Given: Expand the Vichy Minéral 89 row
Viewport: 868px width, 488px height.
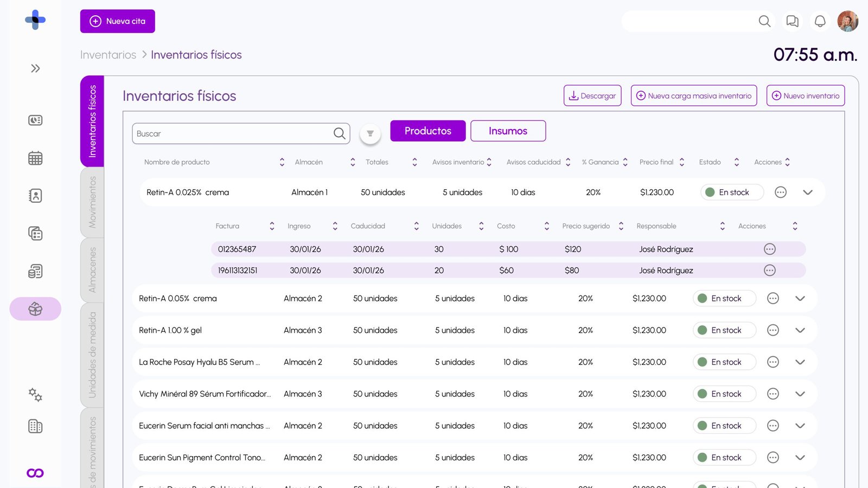Looking at the screenshot, I should pos(800,394).
